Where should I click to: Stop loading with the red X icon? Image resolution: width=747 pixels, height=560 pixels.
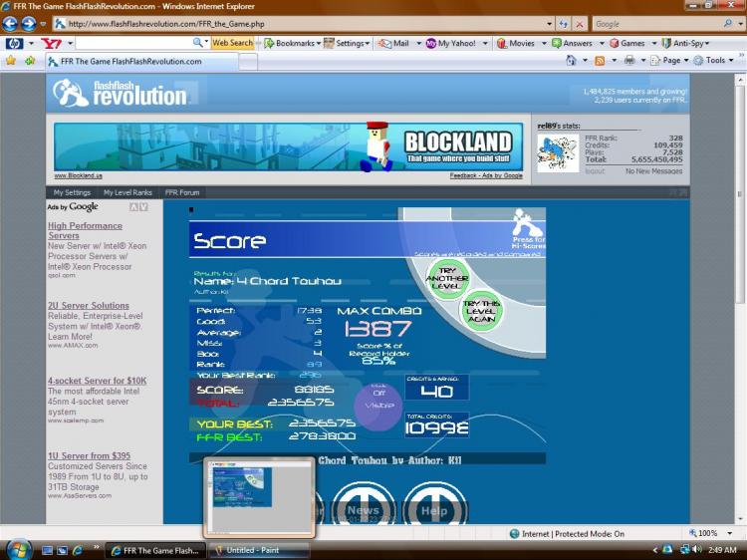tap(580, 24)
